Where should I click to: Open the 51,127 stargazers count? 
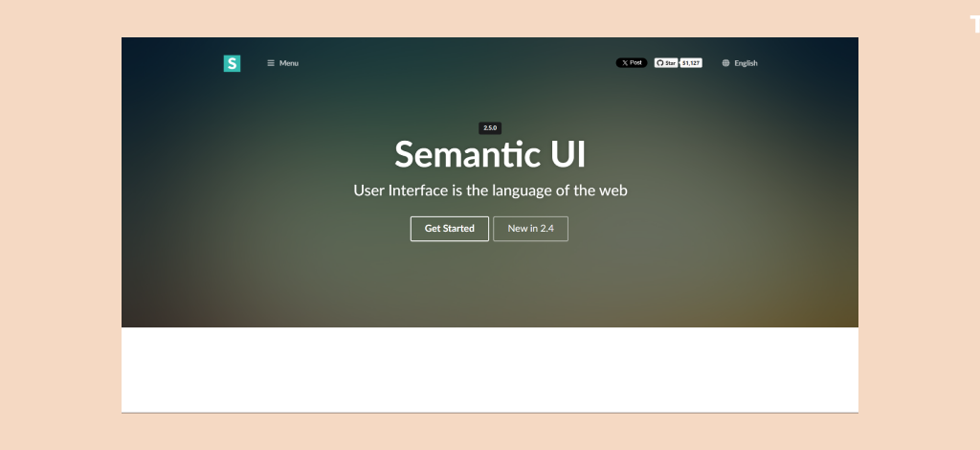click(691, 63)
